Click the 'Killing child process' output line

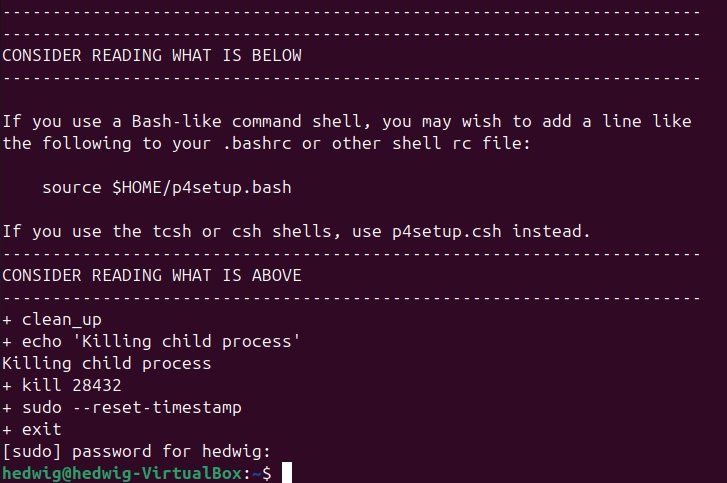point(107,363)
